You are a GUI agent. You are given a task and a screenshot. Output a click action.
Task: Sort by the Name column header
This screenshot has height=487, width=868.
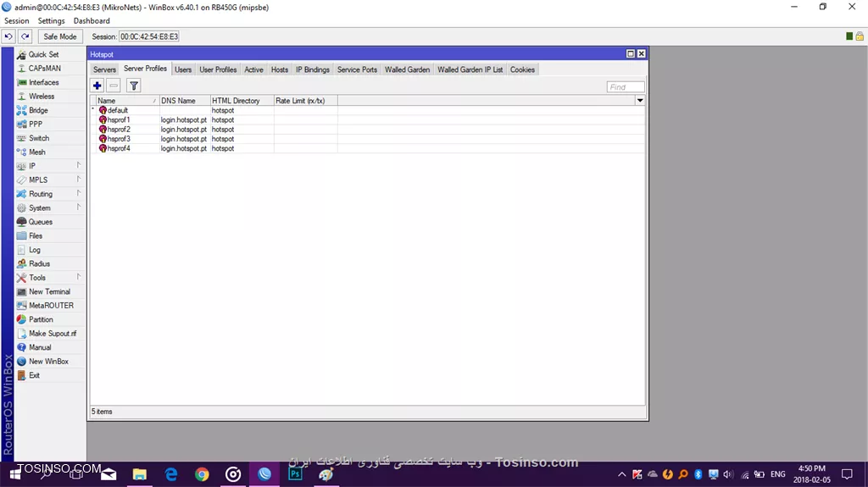click(127, 101)
